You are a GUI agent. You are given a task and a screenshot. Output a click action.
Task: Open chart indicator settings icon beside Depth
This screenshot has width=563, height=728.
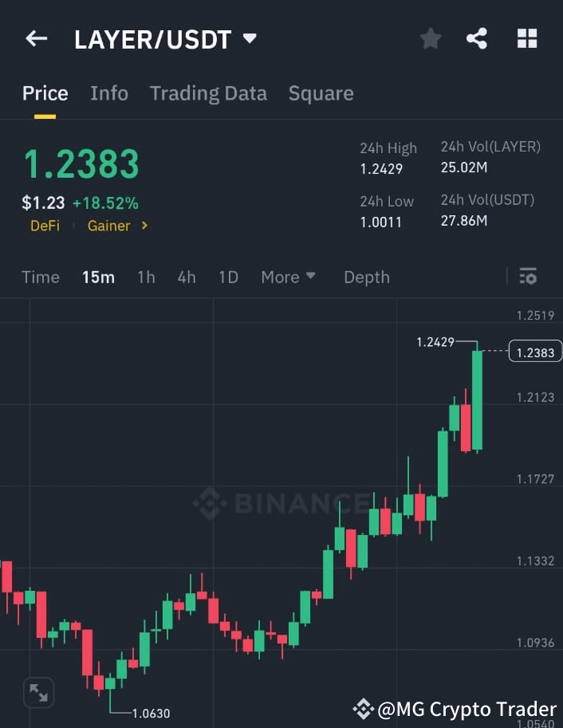tap(528, 276)
